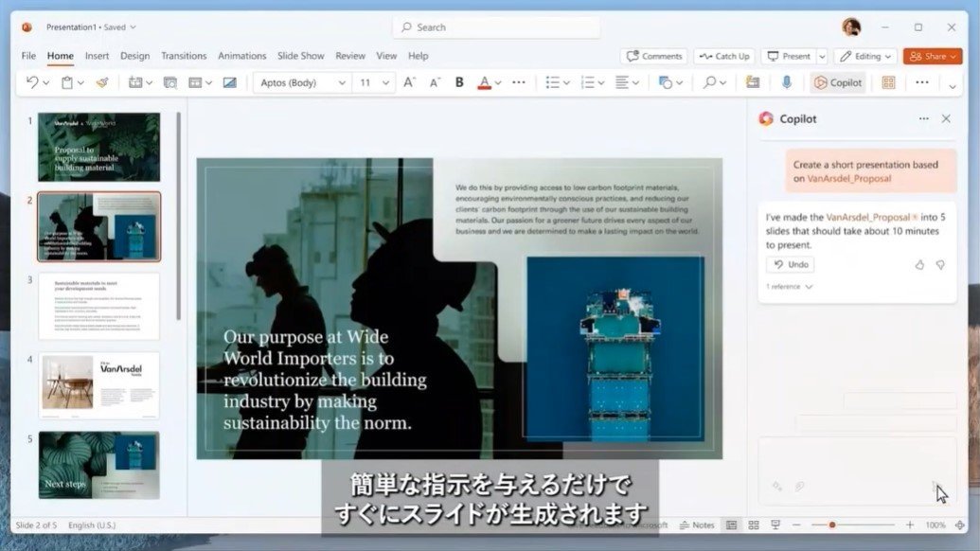Expand the New Slide dropdown arrow
This screenshot has height=551, width=980.
(150, 83)
